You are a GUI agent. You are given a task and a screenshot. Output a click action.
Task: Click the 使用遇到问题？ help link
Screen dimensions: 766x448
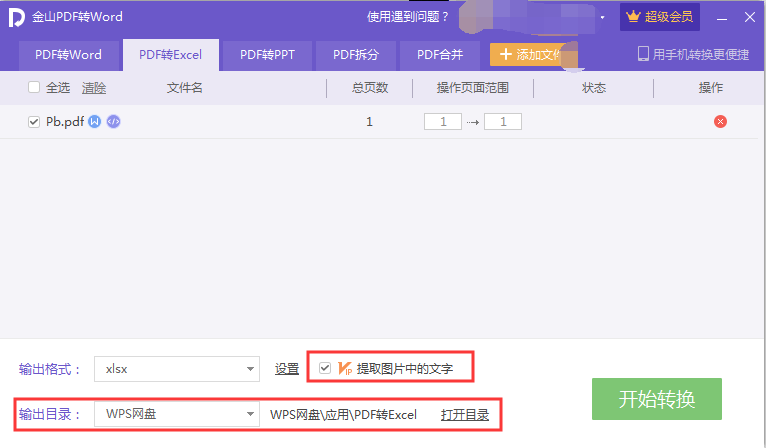(x=408, y=17)
